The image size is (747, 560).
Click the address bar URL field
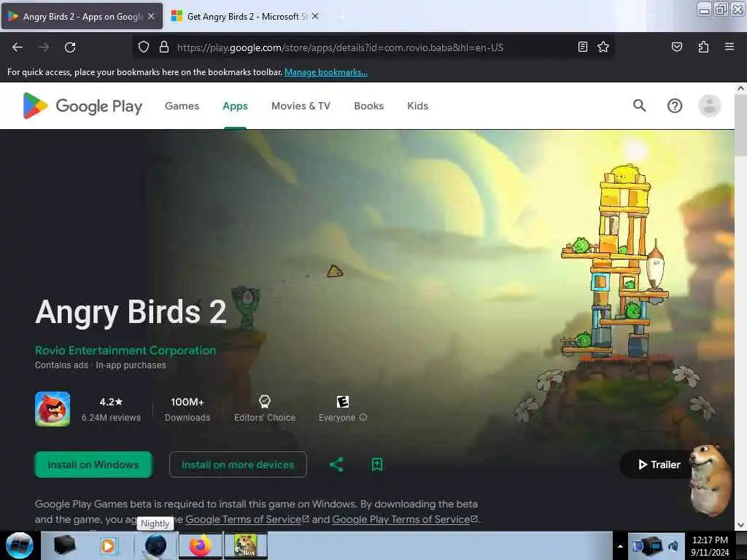tap(371, 47)
